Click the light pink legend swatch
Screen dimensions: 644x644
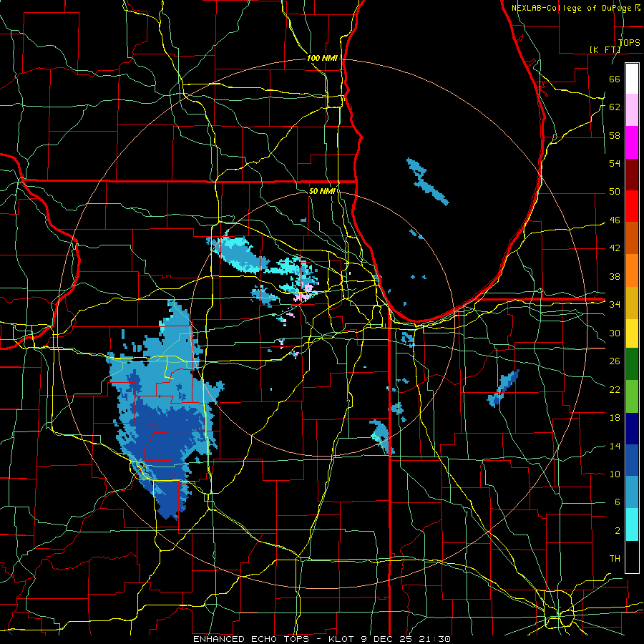pyautogui.click(x=632, y=110)
